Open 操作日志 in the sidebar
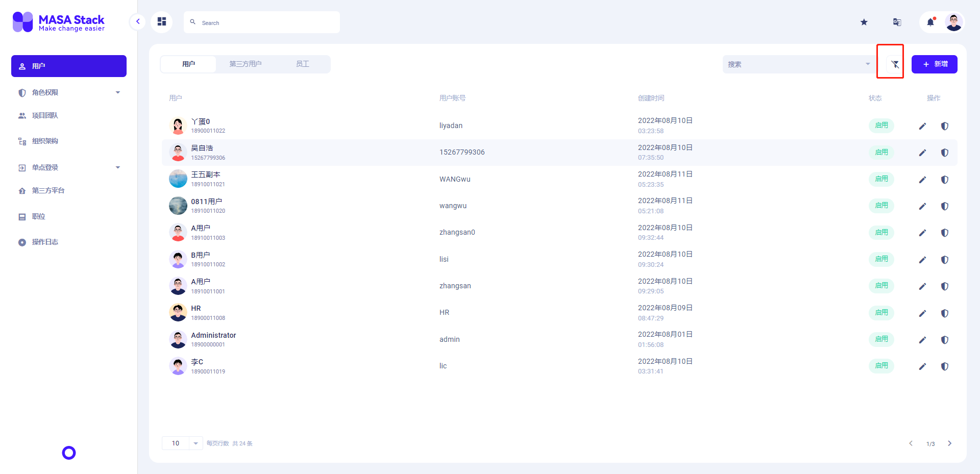Viewport: 980px width, 474px height. click(69, 242)
